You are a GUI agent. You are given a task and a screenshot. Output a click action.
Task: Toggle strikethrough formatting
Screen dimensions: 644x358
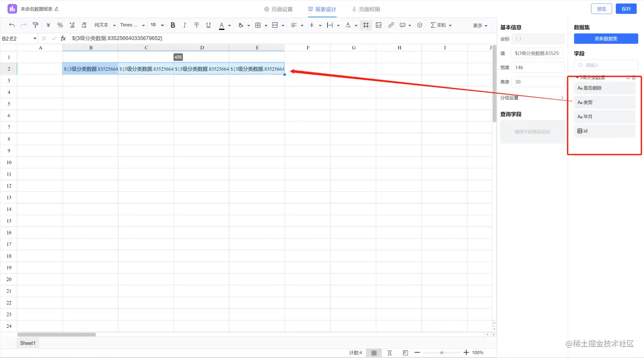click(x=196, y=25)
